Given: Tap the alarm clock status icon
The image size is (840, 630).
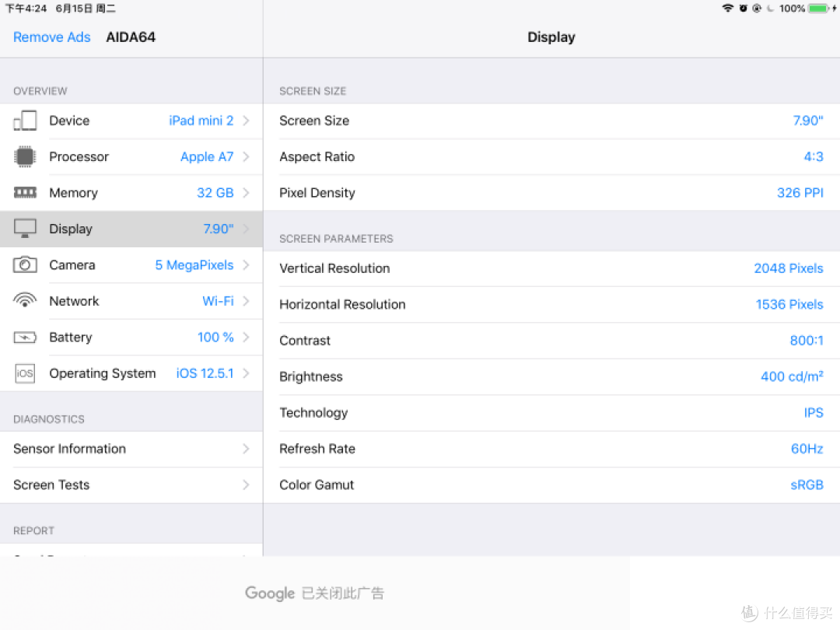Looking at the screenshot, I should point(743,8).
